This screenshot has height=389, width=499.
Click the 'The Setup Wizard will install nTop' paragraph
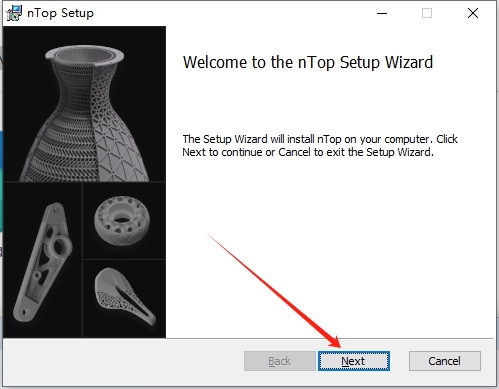[320, 145]
